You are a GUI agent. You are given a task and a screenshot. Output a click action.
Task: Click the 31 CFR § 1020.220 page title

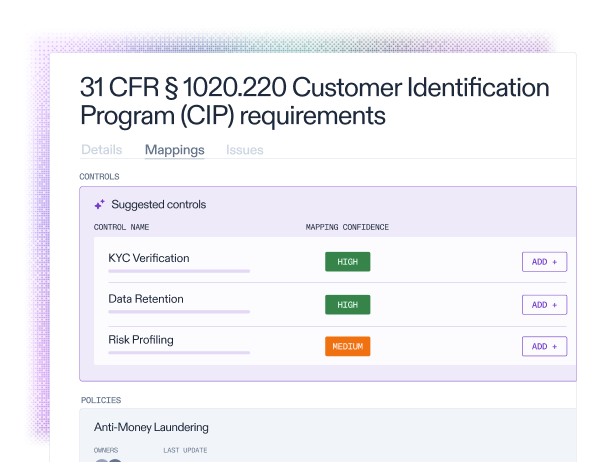click(315, 101)
